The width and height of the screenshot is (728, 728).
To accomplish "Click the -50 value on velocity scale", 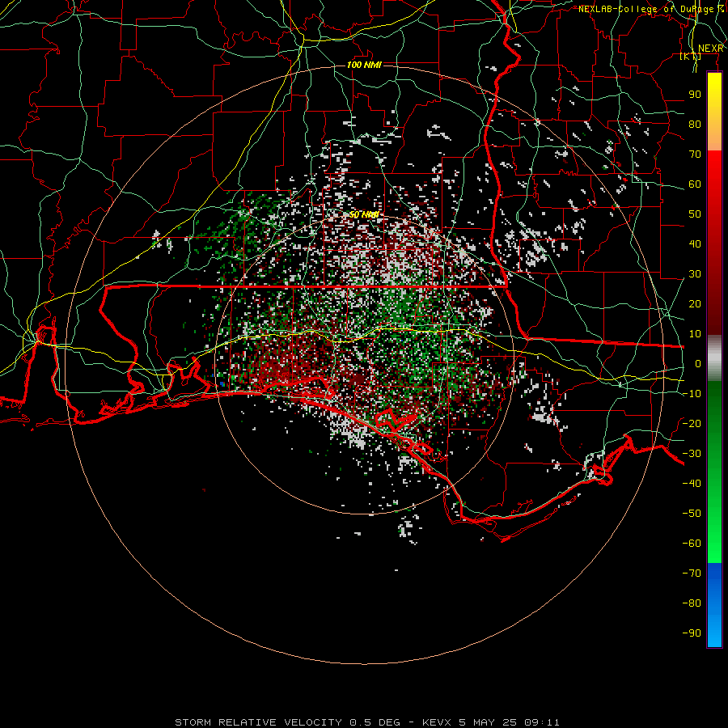I will tap(692, 514).
